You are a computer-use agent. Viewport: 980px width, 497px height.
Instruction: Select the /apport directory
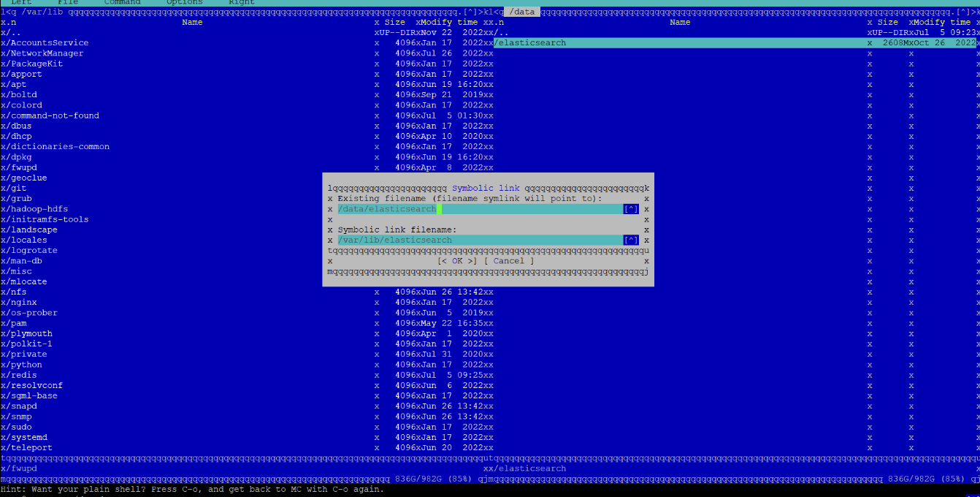tap(244, 74)
